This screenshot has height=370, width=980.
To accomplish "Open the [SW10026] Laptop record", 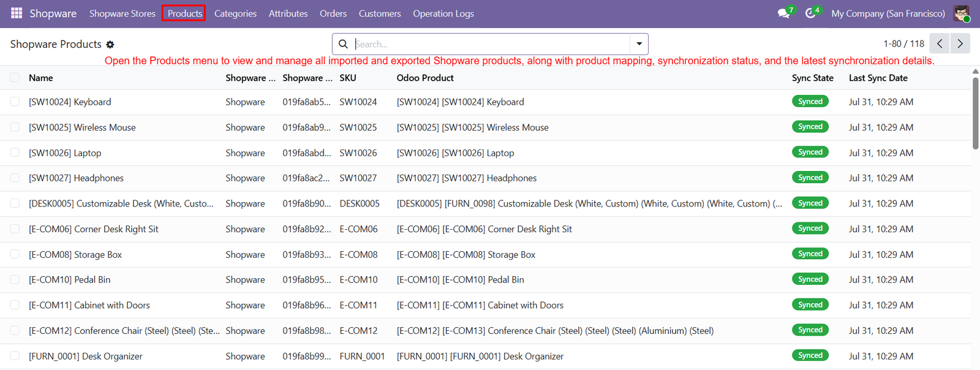I will (x=65, y=153).
